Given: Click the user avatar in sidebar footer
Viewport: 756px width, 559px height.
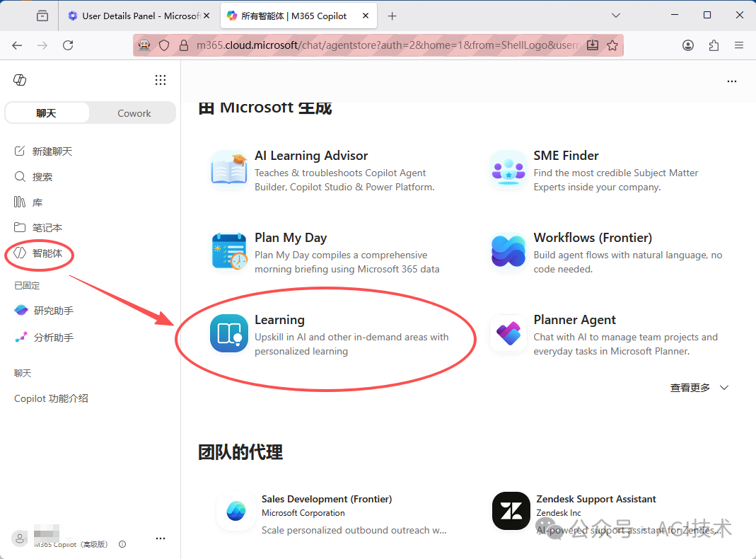Looking at the screenshot, I should [20, 538].
